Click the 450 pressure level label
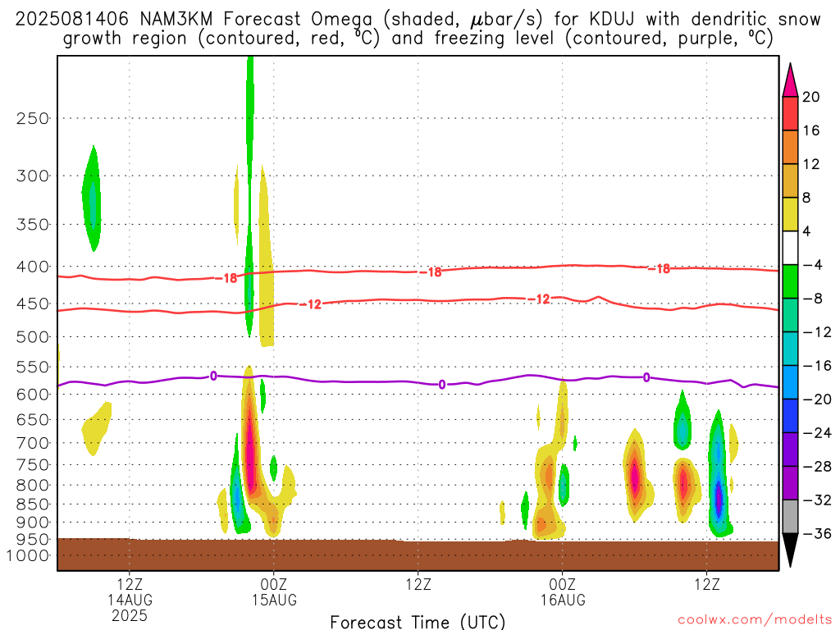840x630 pixels. (x=33, y=304)
